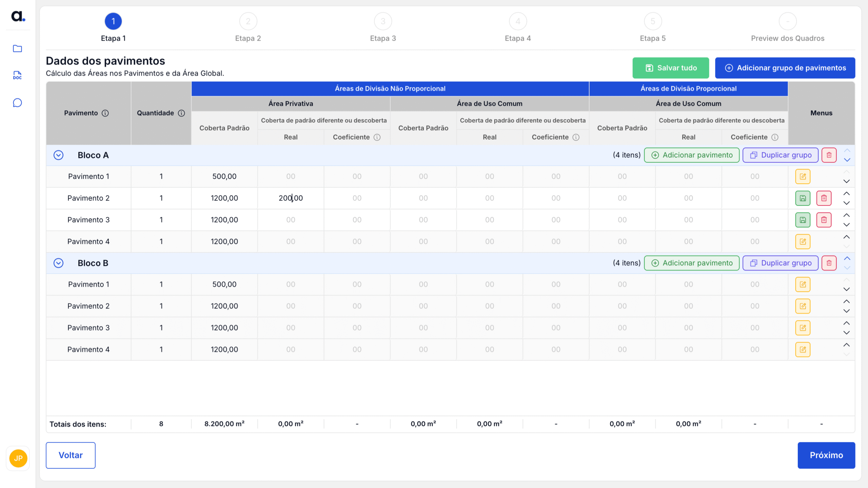Click the Quantidade info icon
This screenshot has height=488, width=868.
click(182, 113)
